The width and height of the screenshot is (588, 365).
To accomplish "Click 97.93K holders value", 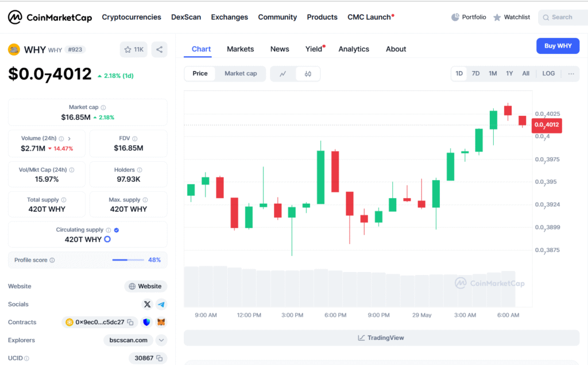I will pos(128,179).
